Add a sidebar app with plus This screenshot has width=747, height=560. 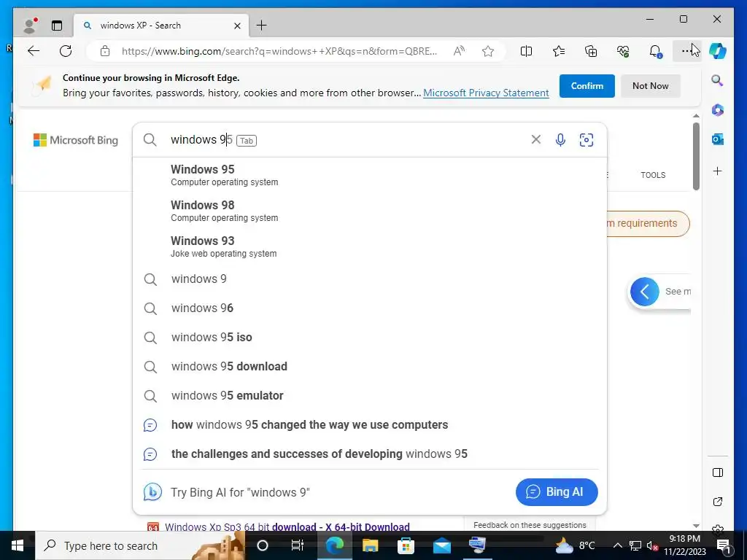coord(718,171)
